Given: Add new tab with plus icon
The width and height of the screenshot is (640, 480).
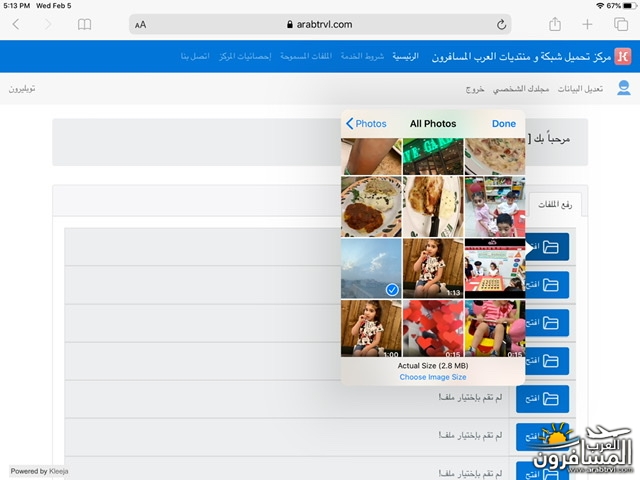Looking at the screenshot, I should 587,24.
